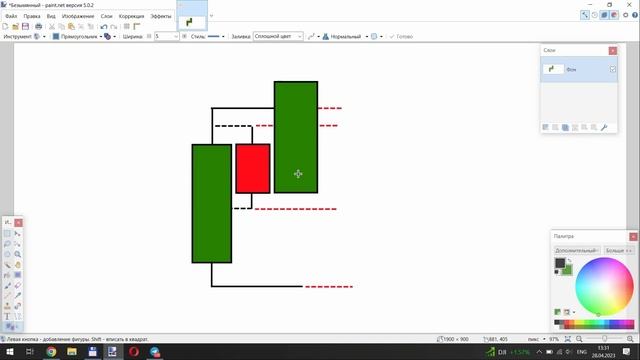Toggle visibility checkbox of Фон layer
The image size is (640, 360).
(613, 69)
